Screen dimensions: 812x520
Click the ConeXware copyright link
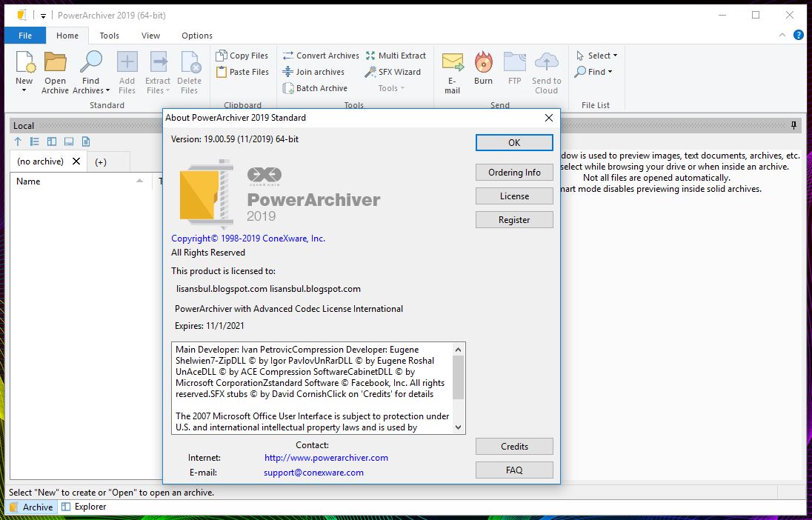point(248,239)
